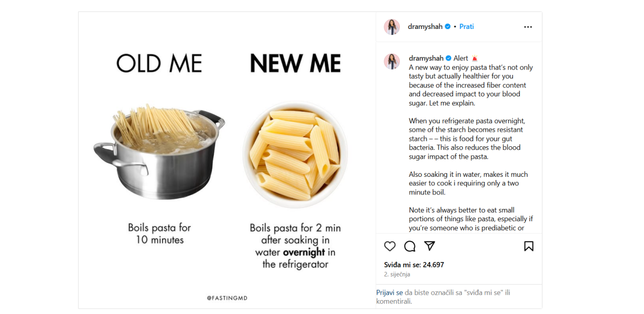Follow the account via Prati
Viewport: 644px width, 314px height.
click(x=466, y=27)
